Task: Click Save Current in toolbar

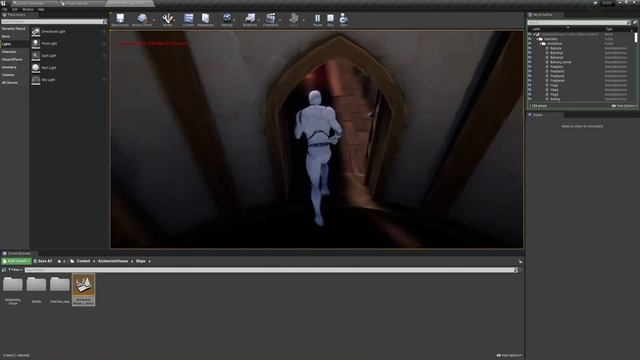Action: click(120, 19)
